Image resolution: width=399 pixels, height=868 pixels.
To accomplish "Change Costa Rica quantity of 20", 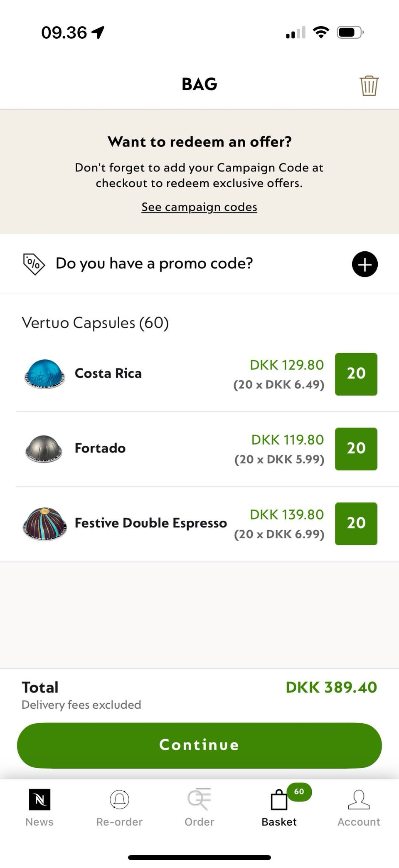I will pos(356,374).
